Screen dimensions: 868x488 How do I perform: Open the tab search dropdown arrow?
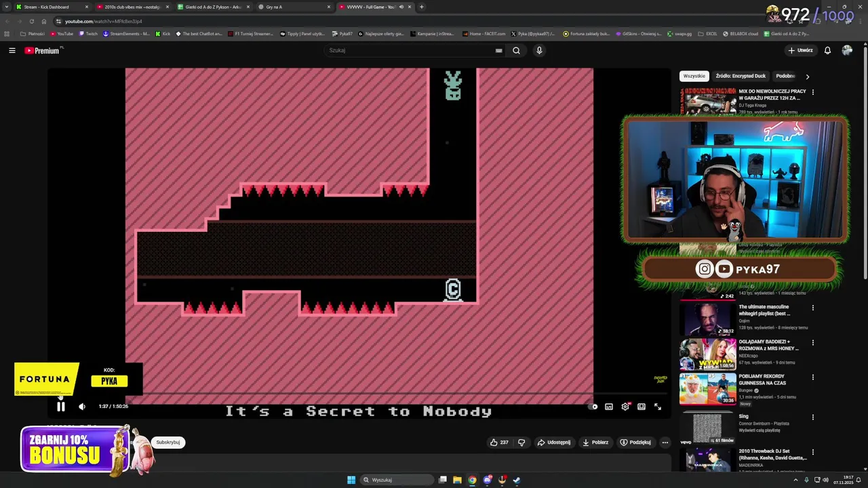pyautogui.click(x=6, y=7)
